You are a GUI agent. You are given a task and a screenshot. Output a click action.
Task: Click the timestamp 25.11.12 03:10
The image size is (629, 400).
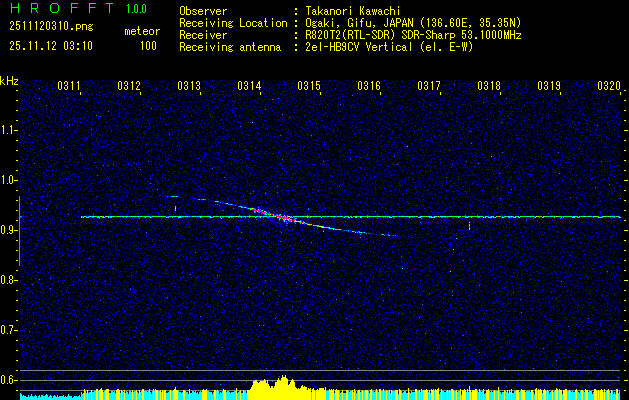51,46
